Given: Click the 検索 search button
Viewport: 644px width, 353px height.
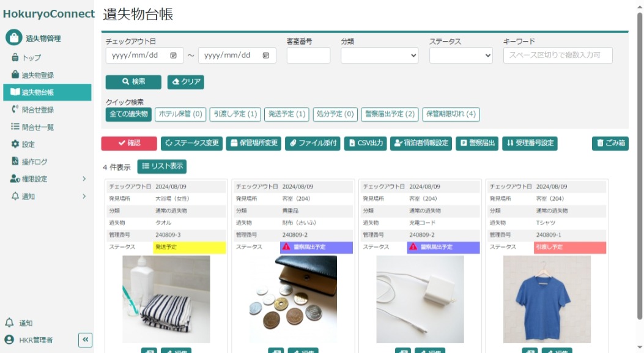Looking at the screenshot, I should pos(133,82).
